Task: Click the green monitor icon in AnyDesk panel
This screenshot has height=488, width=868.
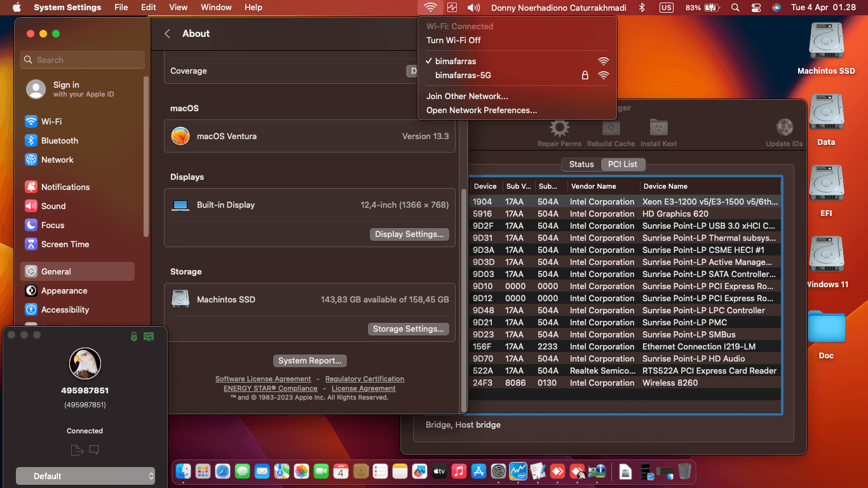Action: click(x=149, y=336)
